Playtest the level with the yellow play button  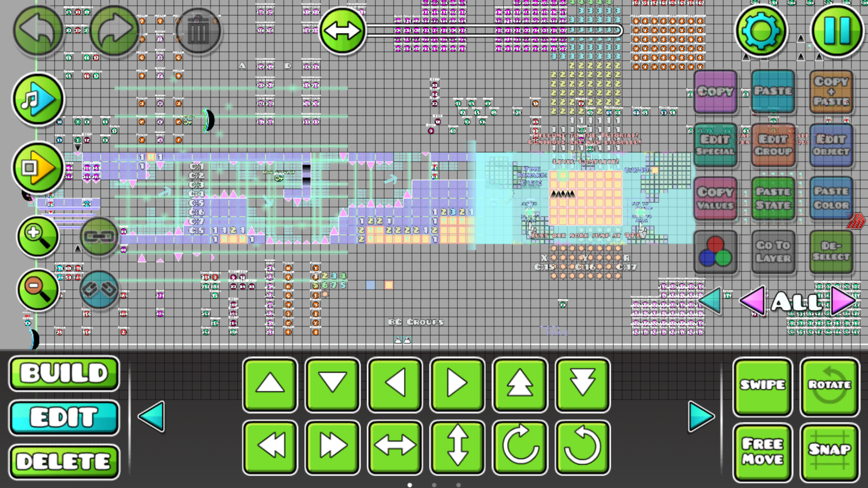pyautogui.click(x=38, y=167)
